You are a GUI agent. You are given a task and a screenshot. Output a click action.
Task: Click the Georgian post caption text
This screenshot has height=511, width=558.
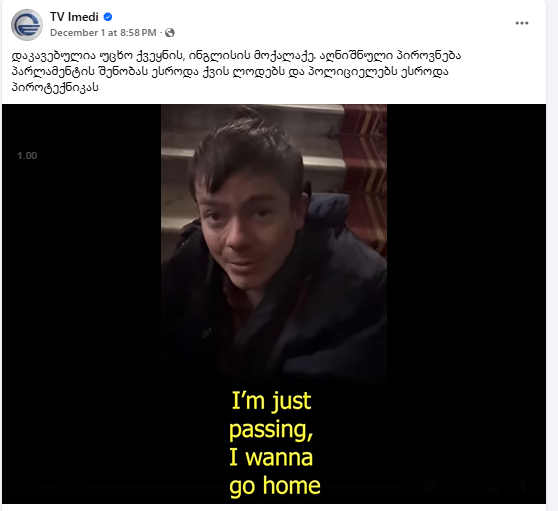click(236, 71)
